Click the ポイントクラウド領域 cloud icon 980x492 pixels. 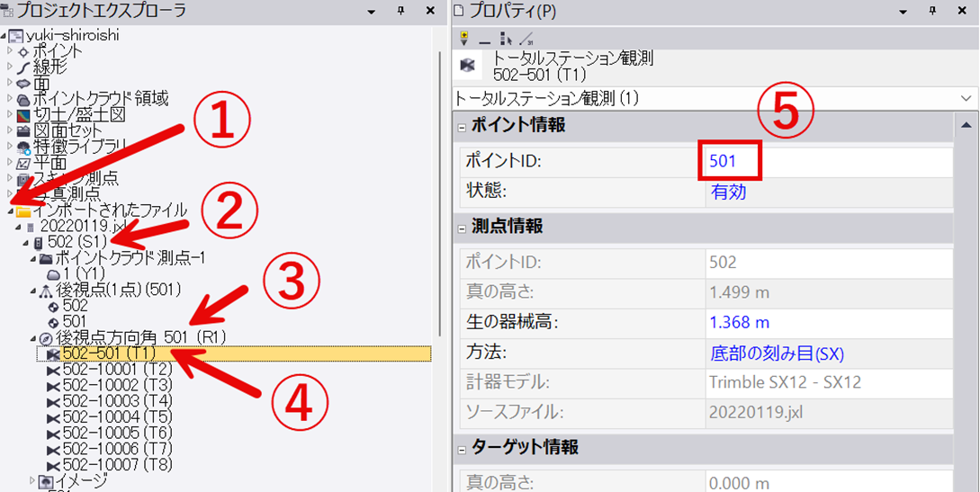pyautogui.click(x=23, y=99)
